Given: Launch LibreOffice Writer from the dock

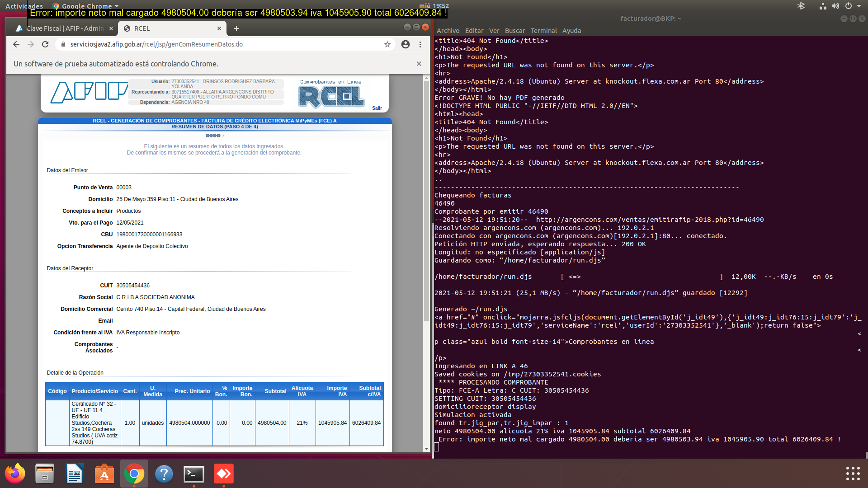Looking at the screenshot, I should pyautogui.click(x=75, y=474).
